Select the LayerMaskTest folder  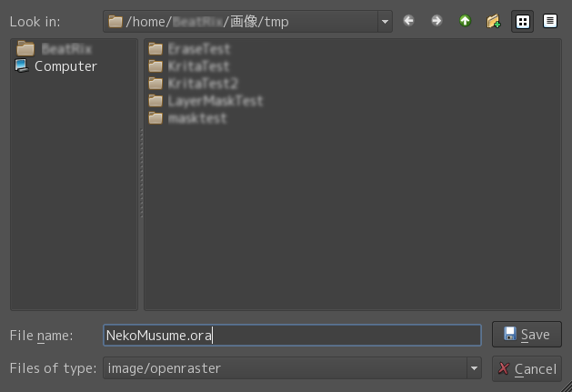tap(215, 101)
